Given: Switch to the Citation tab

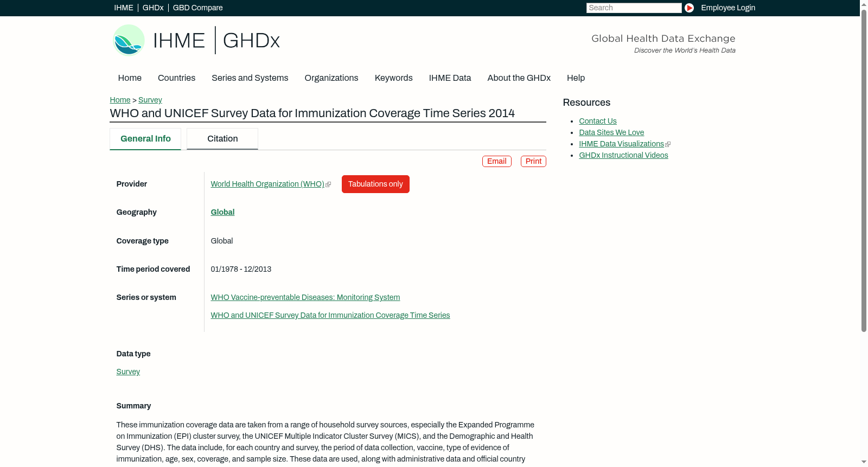Looking at the screenshot, I should click(x=222, y=139).
